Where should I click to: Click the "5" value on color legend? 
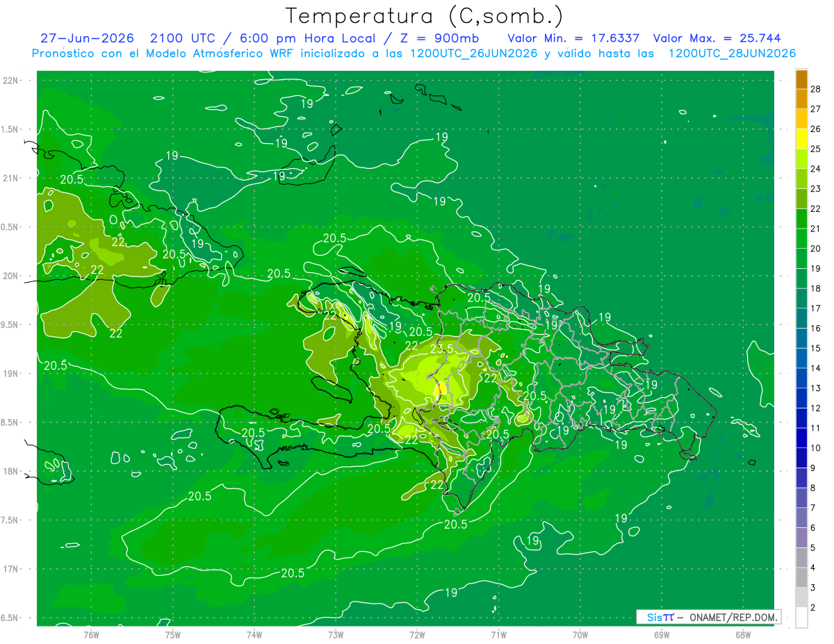pyautogui.click(x=814, y=547)
